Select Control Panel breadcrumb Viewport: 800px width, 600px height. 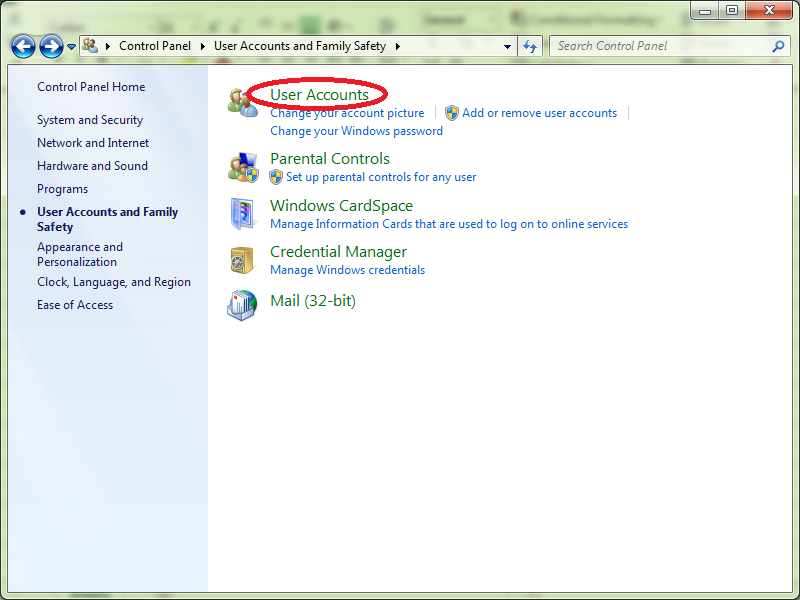click(x=155, y=46)
